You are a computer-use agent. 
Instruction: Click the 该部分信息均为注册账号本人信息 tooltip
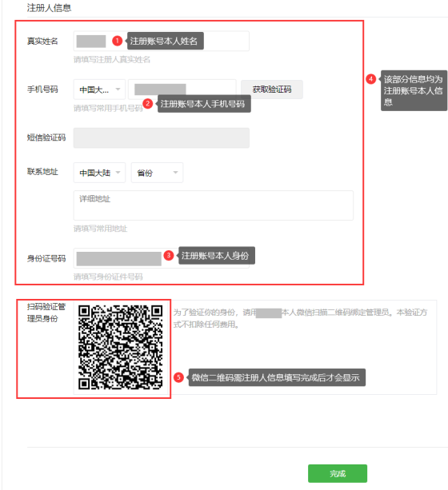tap(414, 90)
